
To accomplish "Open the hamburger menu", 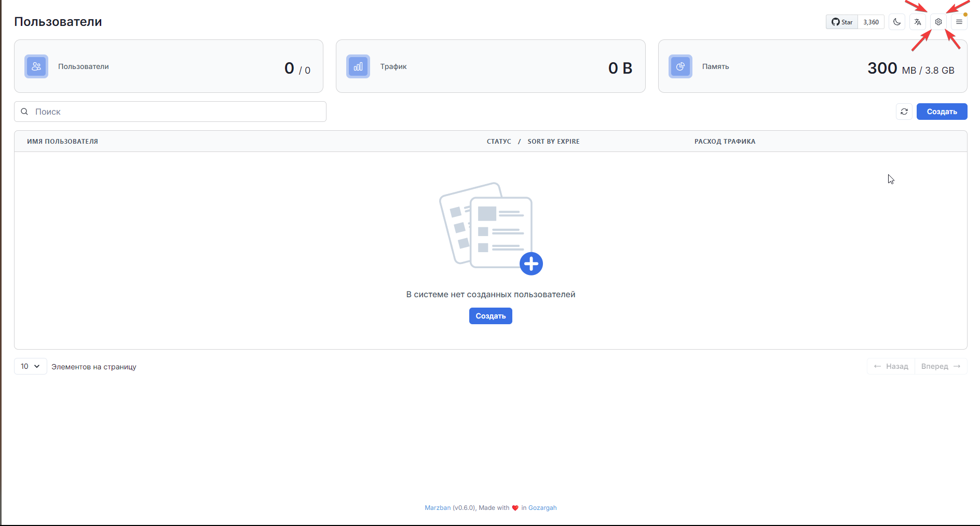I will click(959, 22).
